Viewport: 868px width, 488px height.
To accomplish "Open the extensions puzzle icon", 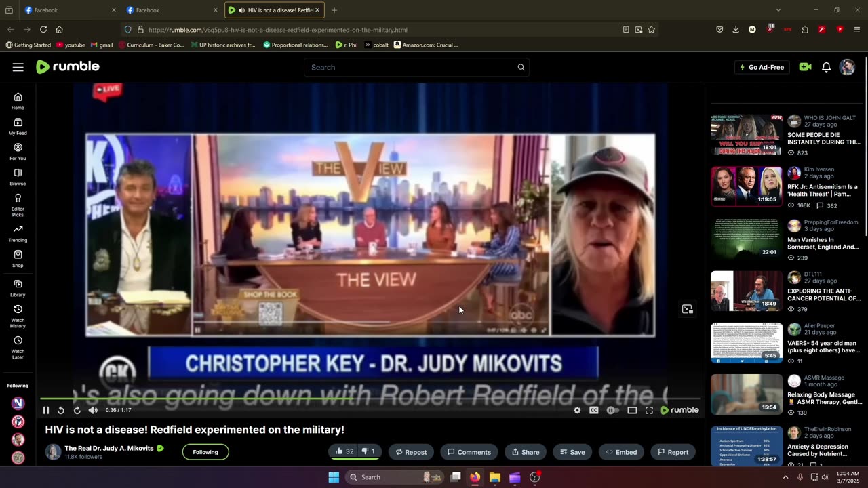I will point(805,30).
